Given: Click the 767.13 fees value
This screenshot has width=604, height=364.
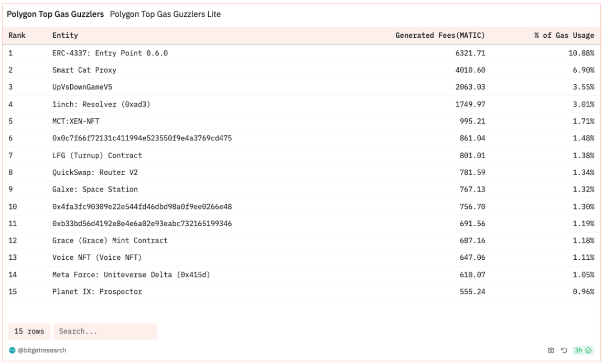Looking at the screenshot, I should [x=472, y=189].
